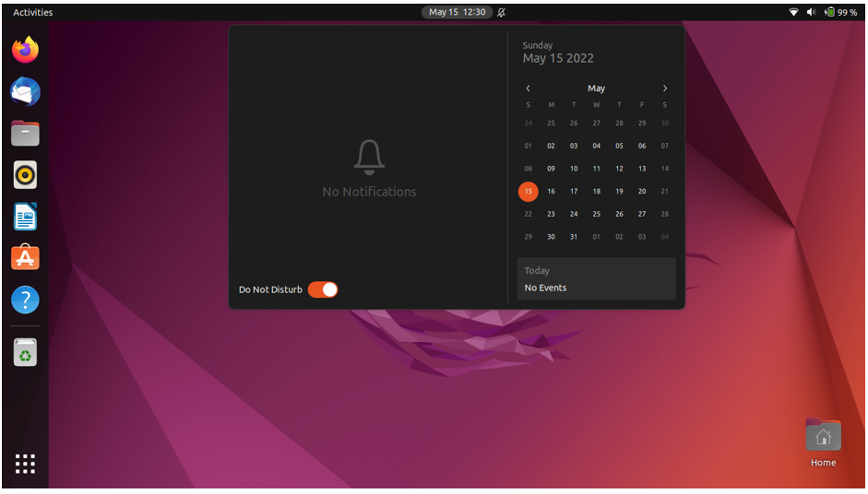
Task: Open the Activities overview
Action: click(32, 12)
